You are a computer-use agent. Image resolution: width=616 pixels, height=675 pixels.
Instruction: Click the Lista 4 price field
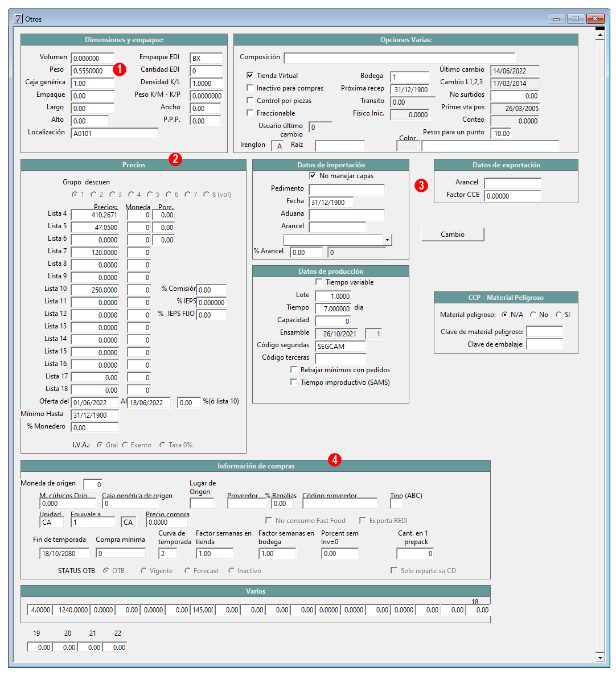point(95,215)
